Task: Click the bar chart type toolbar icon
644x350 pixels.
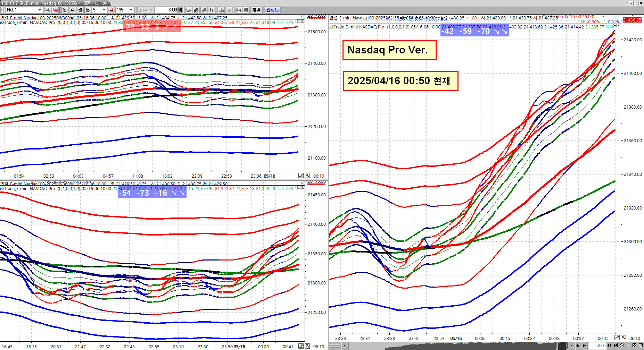Action: pos(204,10)
